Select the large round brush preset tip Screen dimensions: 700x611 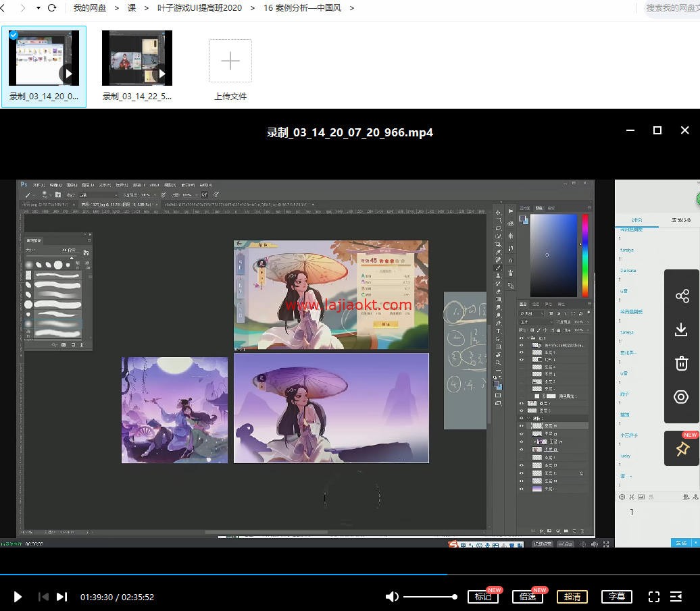click(58, 265)
